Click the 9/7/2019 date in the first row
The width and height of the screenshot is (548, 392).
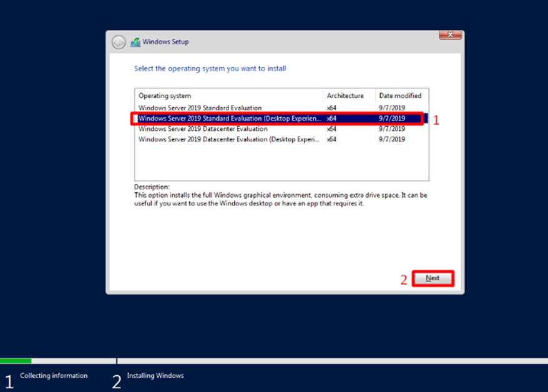[392, 108]
